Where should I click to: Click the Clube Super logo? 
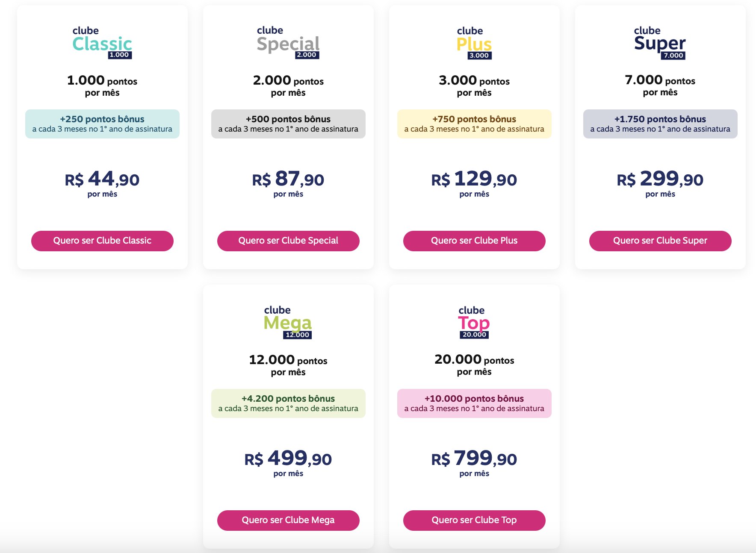click(660, 43)
